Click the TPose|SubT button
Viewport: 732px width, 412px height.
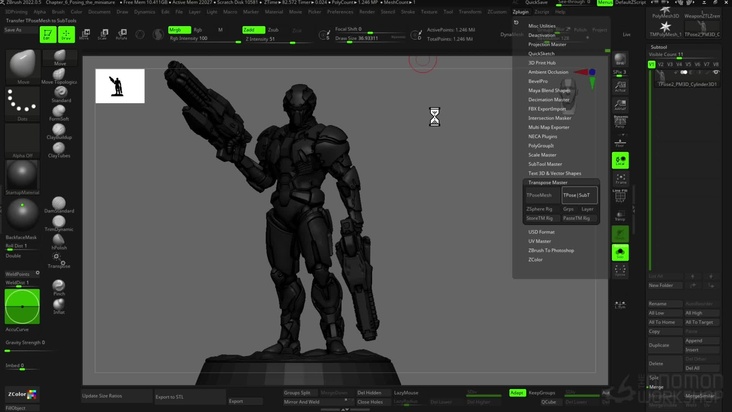click(577, 195)
